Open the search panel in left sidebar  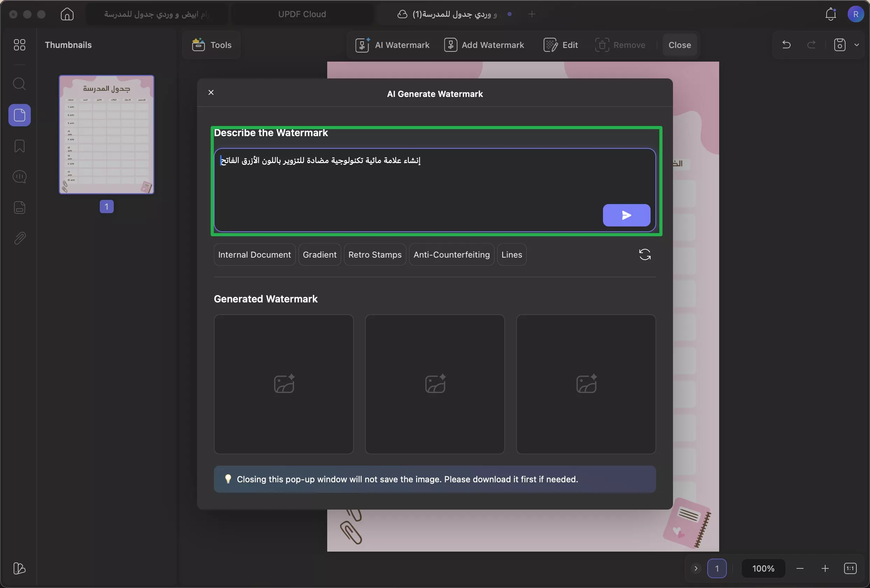(20, 84)
